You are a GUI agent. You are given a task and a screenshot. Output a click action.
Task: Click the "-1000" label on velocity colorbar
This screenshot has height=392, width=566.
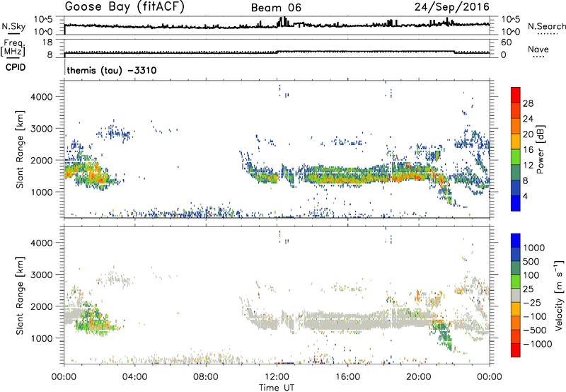click(538, 344)
